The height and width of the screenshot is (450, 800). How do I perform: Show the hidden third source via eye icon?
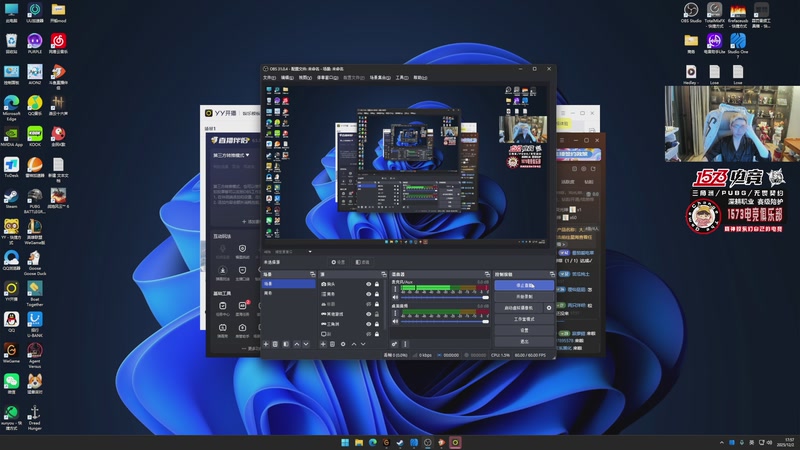(368, 304)
